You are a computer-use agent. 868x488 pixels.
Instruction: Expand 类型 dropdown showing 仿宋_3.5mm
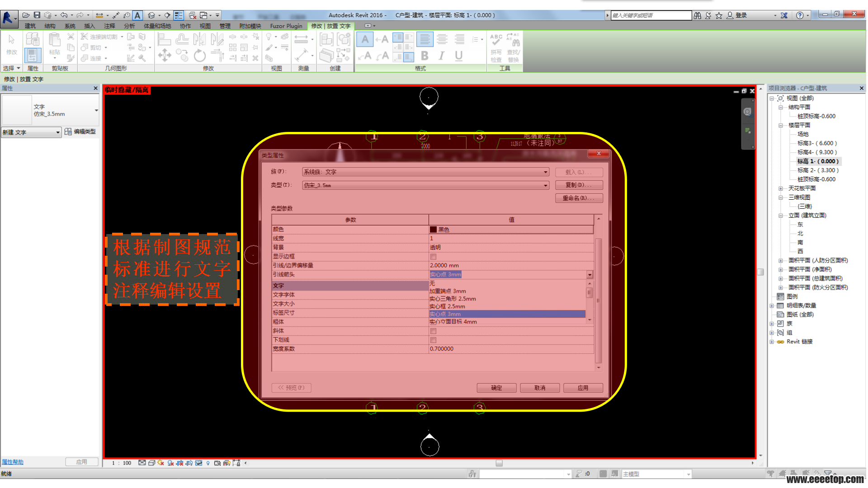(x=544, y=185)
